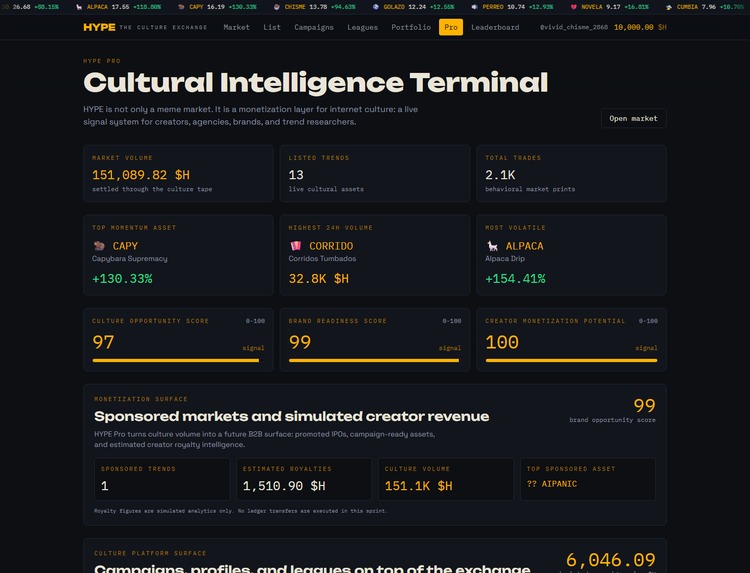This screenshot has width=750, height=573.
Task: Click the Creator Monetization score 100
Action: (502, 342)
